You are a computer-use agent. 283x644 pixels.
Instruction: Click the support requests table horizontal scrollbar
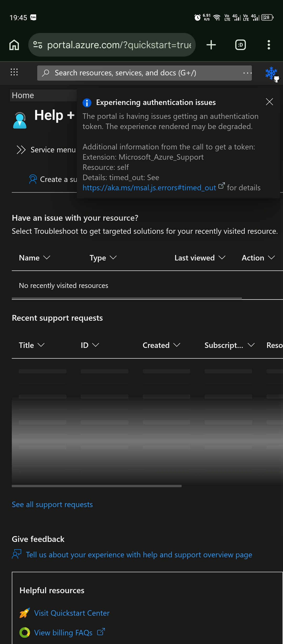[97, 486]
